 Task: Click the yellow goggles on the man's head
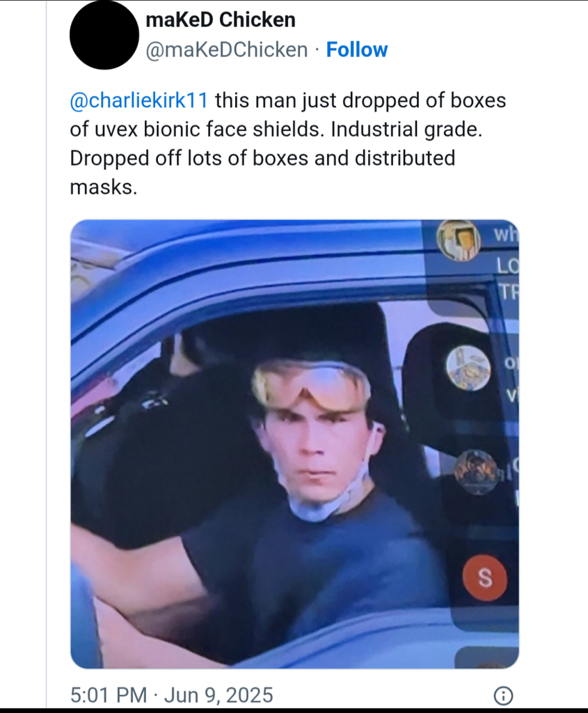[x=311, y=386]
